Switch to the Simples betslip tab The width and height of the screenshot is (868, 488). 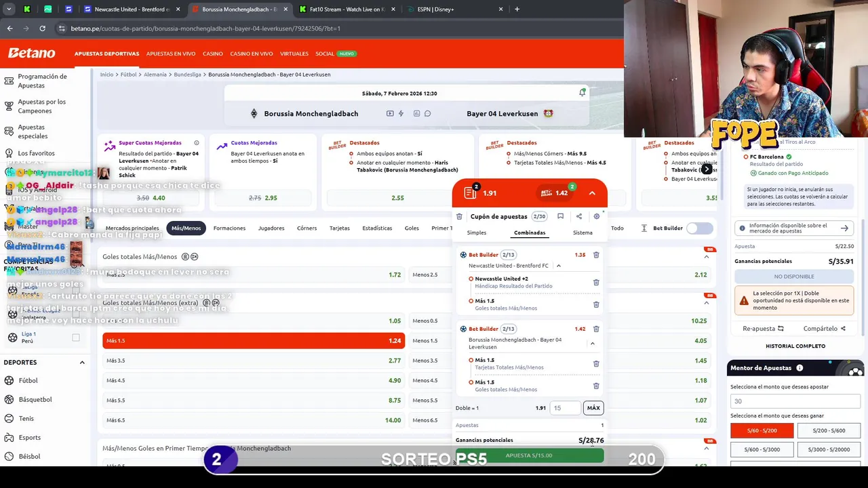point(477,232)
